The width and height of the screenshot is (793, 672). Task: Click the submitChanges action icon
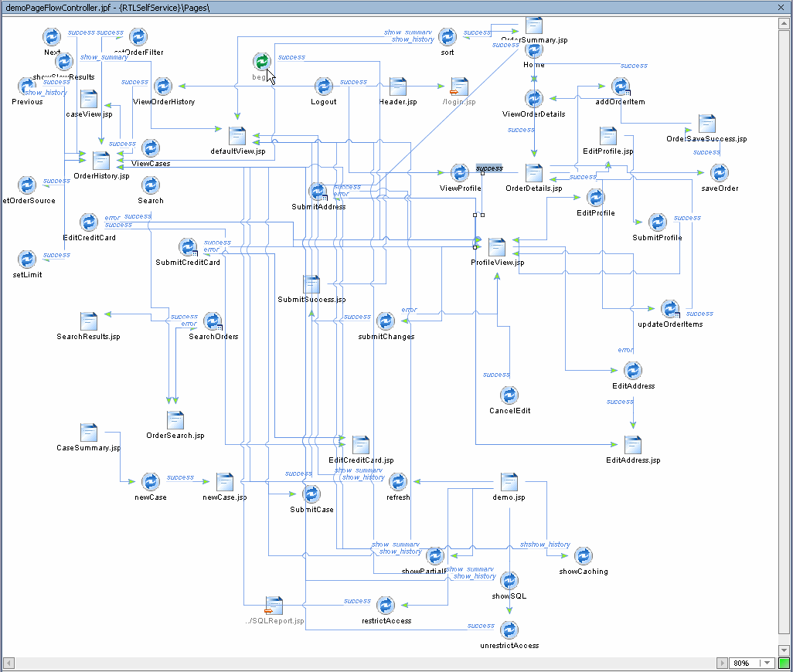pos(386,321)
